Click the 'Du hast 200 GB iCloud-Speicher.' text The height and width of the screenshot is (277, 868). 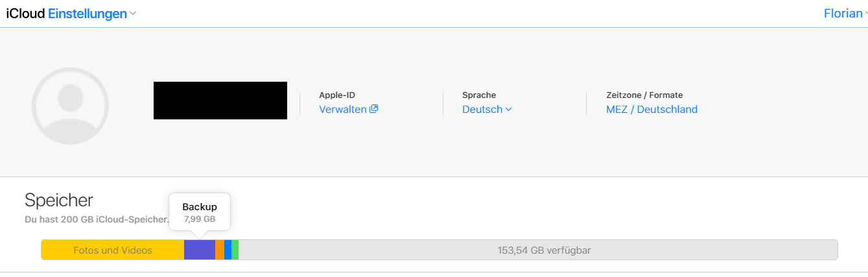[x=97, y=220]
